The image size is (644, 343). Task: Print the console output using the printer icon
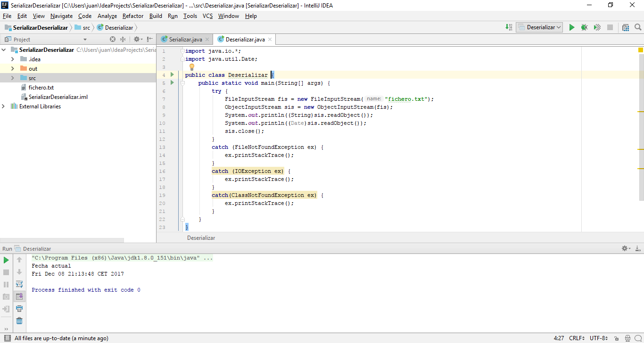[19, 309]
